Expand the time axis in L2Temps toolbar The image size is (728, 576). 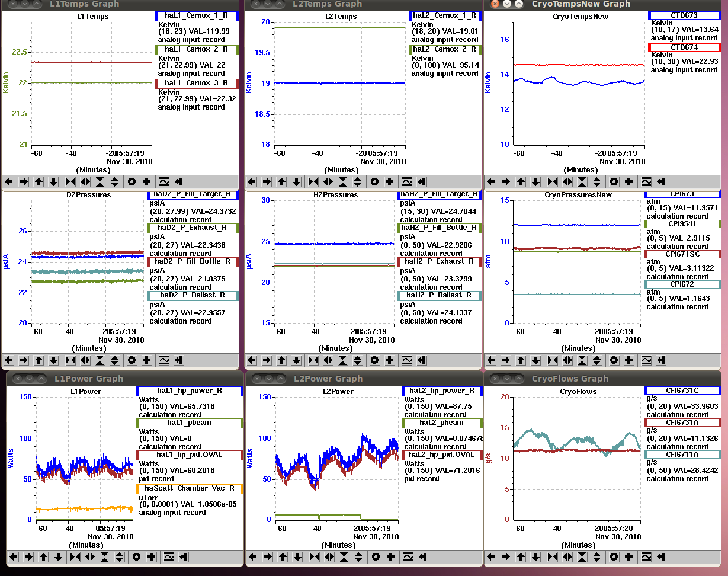[328, 182]
